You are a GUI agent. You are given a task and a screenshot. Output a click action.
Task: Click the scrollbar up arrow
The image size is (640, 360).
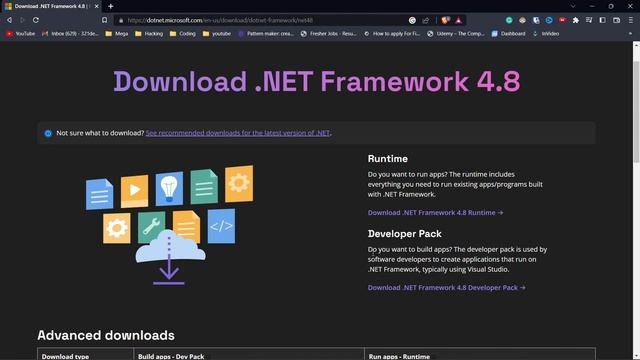(636, 45)
